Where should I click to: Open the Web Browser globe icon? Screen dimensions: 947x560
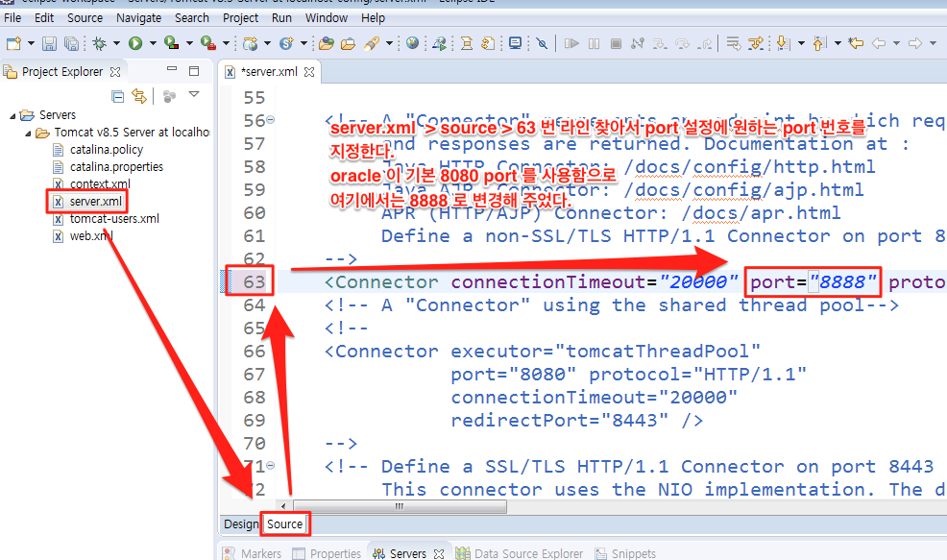coord(412,43)
